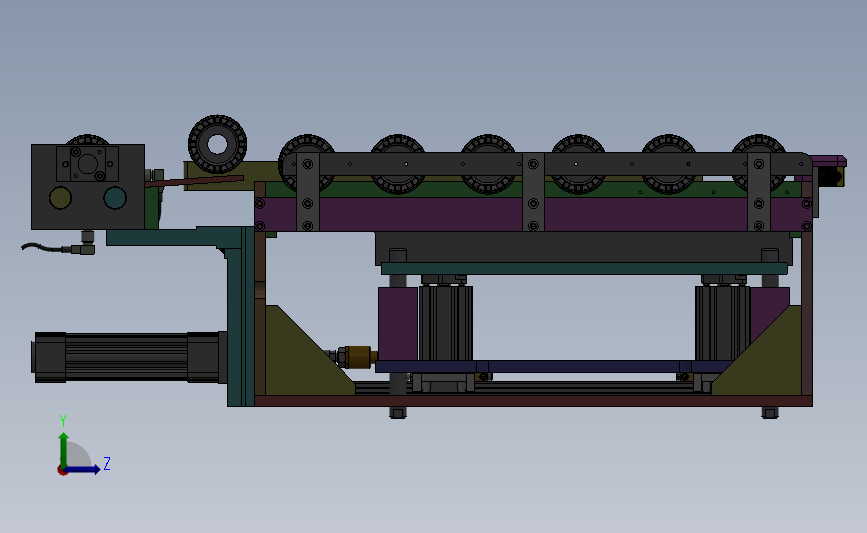Select the dark gearbox block on the upper left

click(x=88, y=187)
